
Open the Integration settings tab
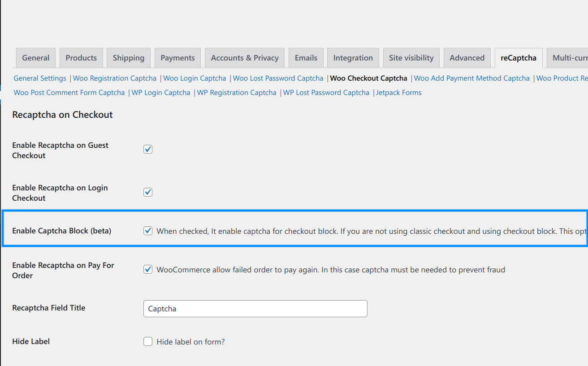tap(353, 58)
